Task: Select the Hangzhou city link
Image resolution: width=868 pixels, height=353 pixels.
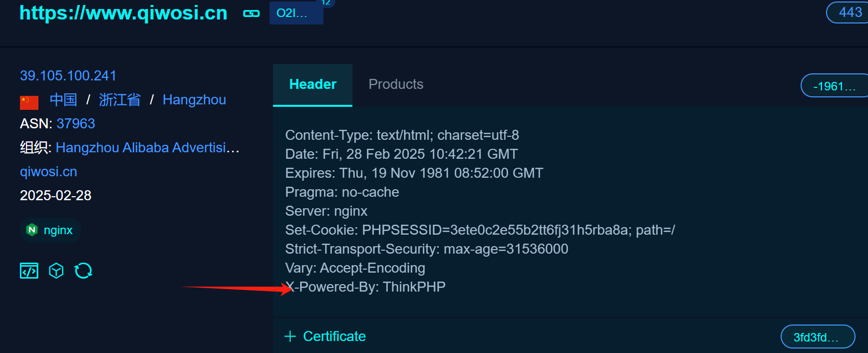Action: 194,100
